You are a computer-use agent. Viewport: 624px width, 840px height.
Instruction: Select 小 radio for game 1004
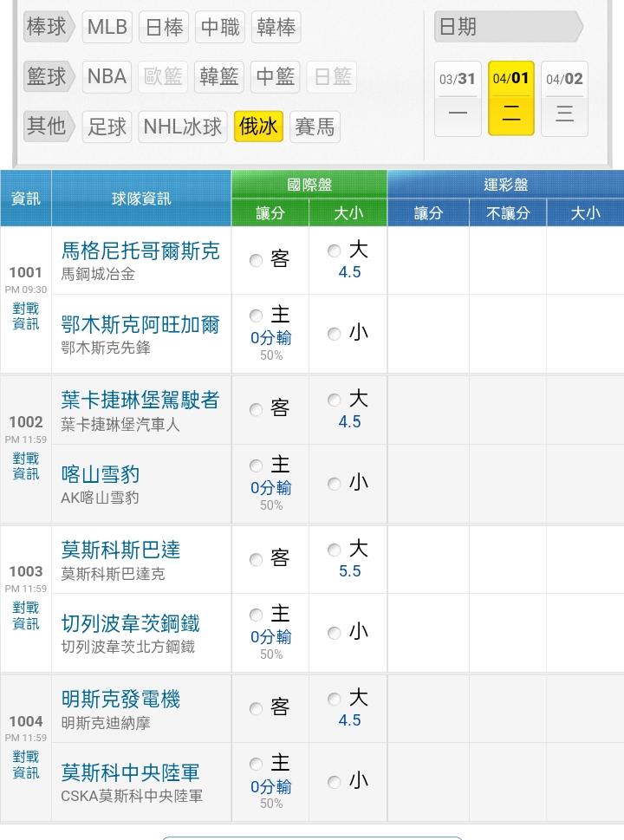coord(335,782)
